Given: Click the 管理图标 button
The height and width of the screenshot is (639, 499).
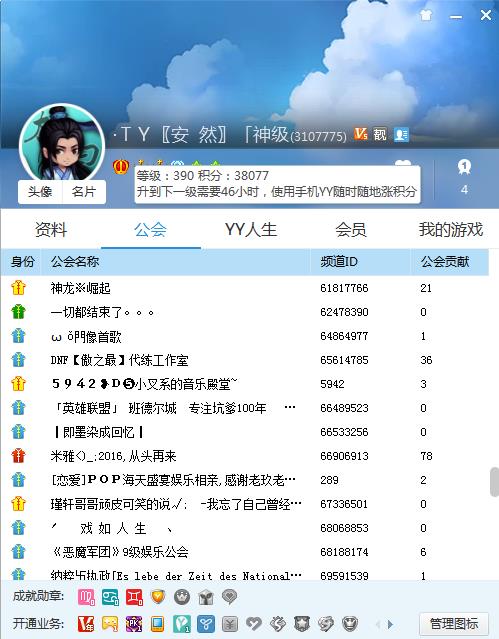Looking at the screenshot, I should (x=454, y=624).
